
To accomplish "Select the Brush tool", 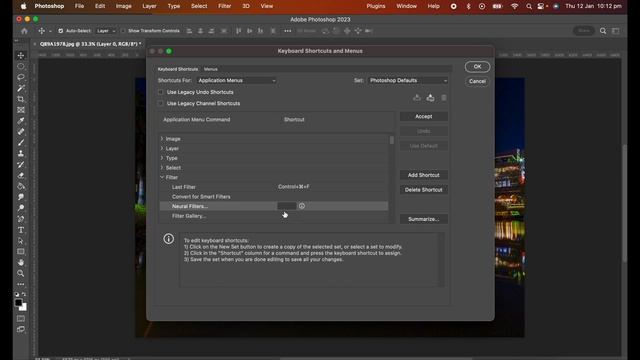I will click(21, 143).
